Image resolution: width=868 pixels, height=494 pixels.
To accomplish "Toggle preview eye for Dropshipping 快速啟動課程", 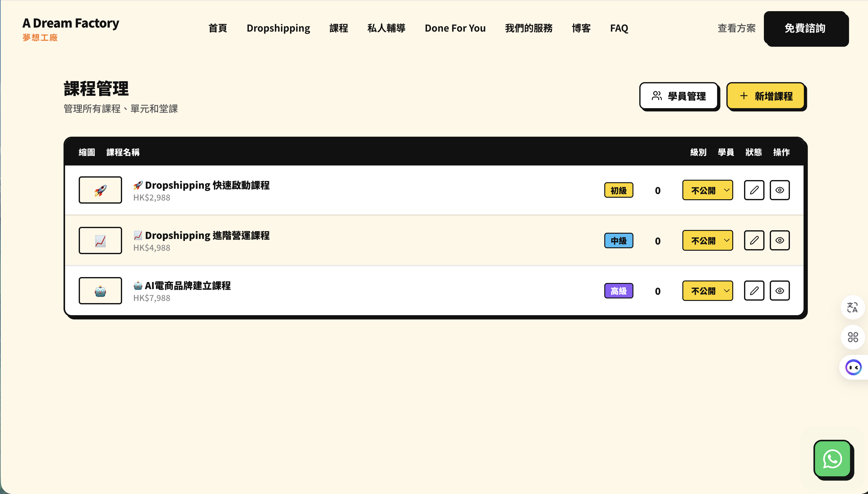I will (x=779, y=190).
